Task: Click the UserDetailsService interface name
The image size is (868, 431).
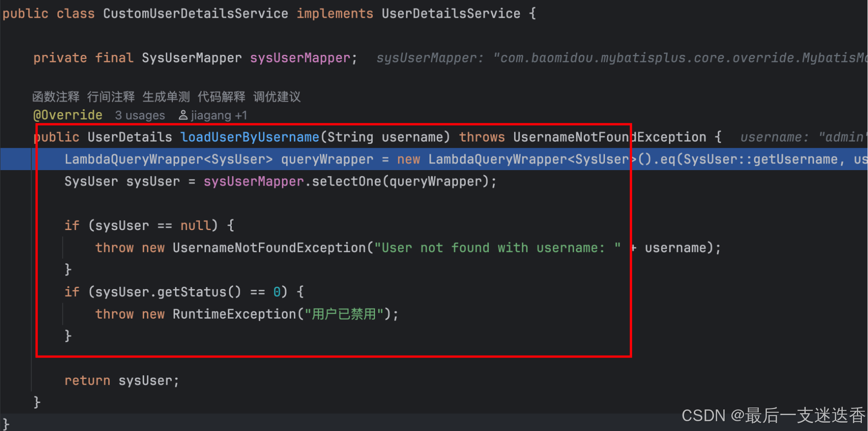Action: click(x=451, y=14)
